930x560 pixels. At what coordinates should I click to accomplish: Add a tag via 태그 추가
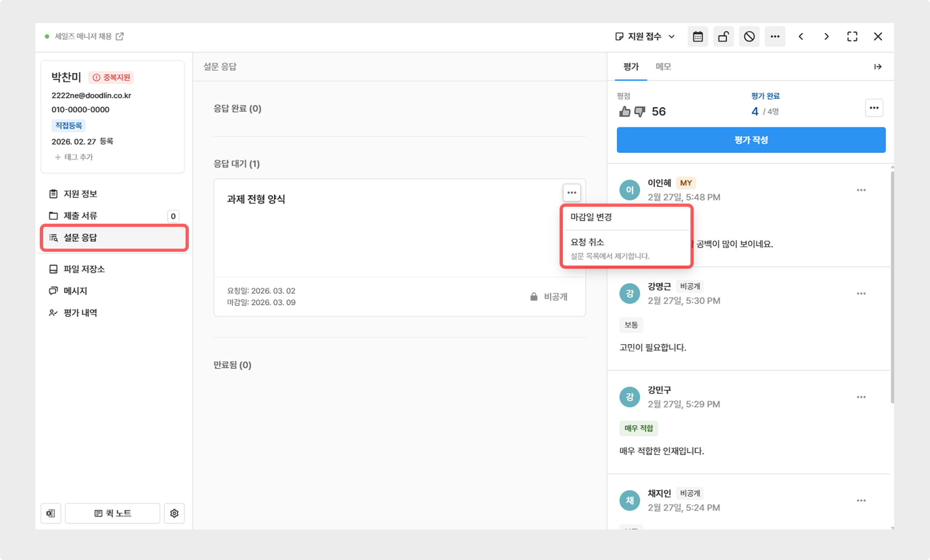(74, 157)
